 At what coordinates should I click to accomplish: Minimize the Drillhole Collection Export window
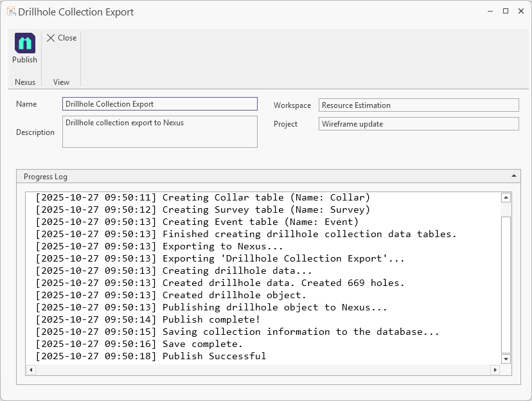pyautogui.click(x=490, y=12)
